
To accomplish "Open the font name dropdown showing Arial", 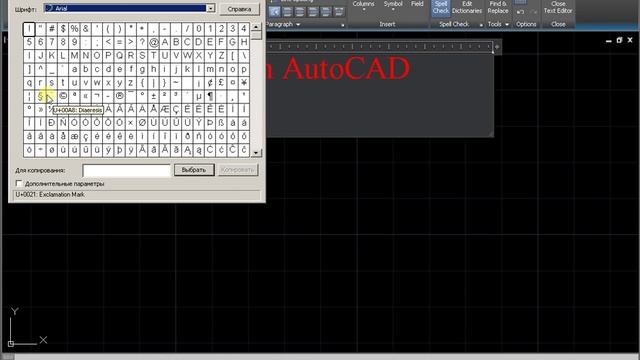I will coord(211,8).
